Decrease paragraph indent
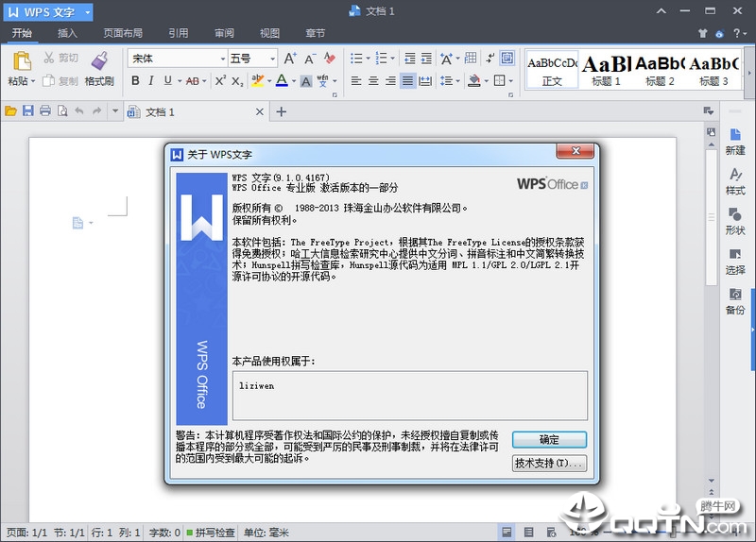 [x=410, y=59]
